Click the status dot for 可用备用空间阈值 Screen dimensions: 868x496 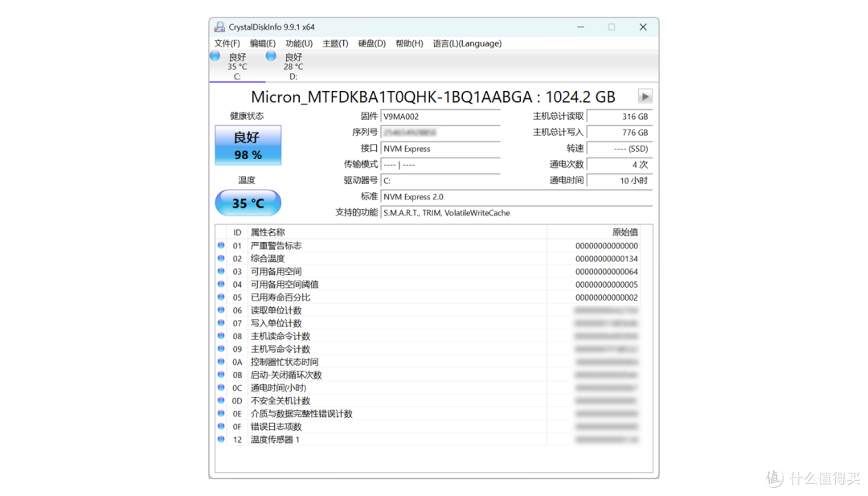click(x=221, y=284)
